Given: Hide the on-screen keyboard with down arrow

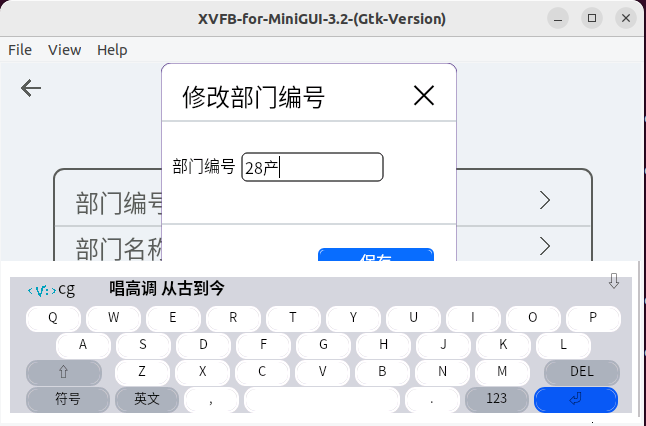Looking at the screenshot, I should (614, 281).
